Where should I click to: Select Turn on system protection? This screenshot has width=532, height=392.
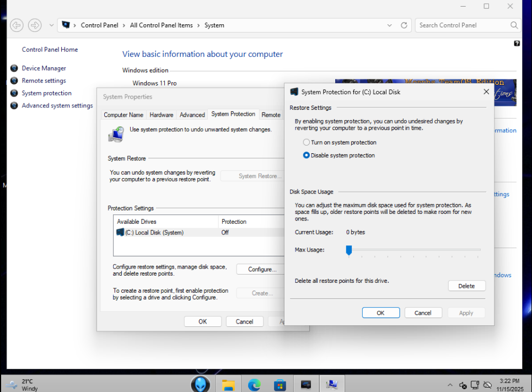click(x=307, y=142)
